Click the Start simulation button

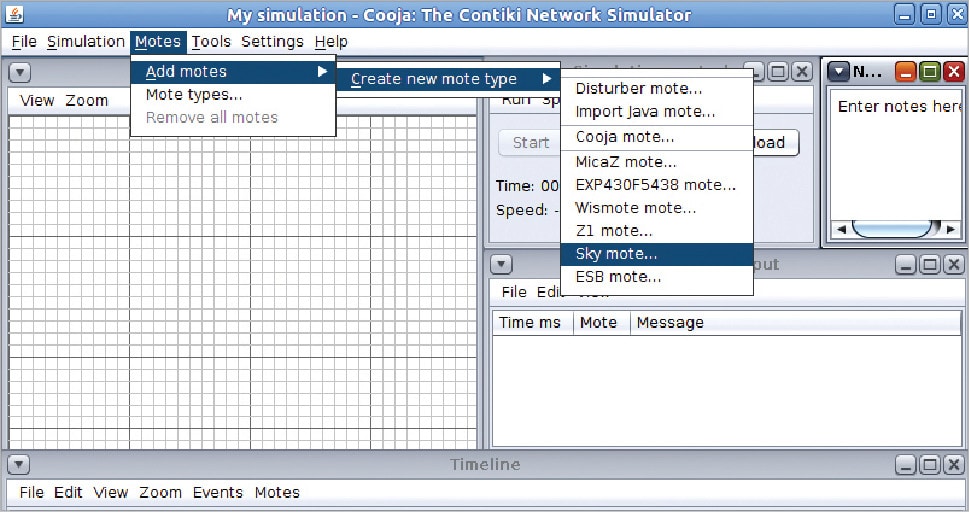pyautogui.click(x=530, y=143)
